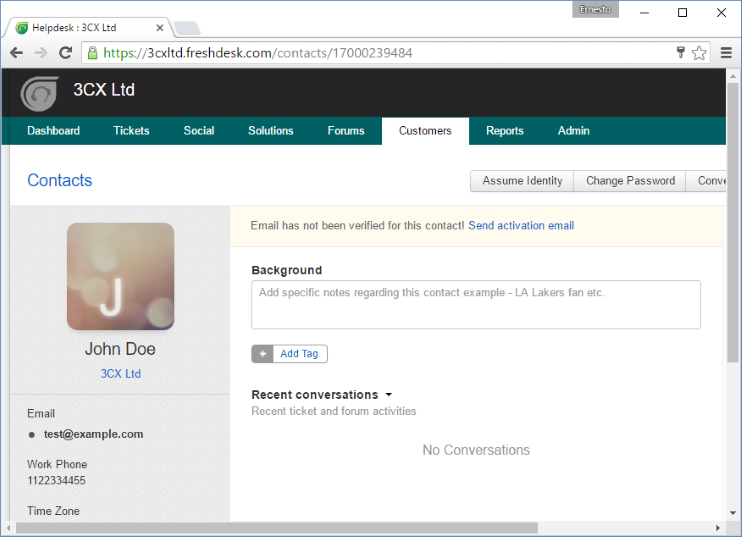Viewport: 742px width, 537px height.
Task: Click the John Doe contact name
Action: (x=120, y=349)
